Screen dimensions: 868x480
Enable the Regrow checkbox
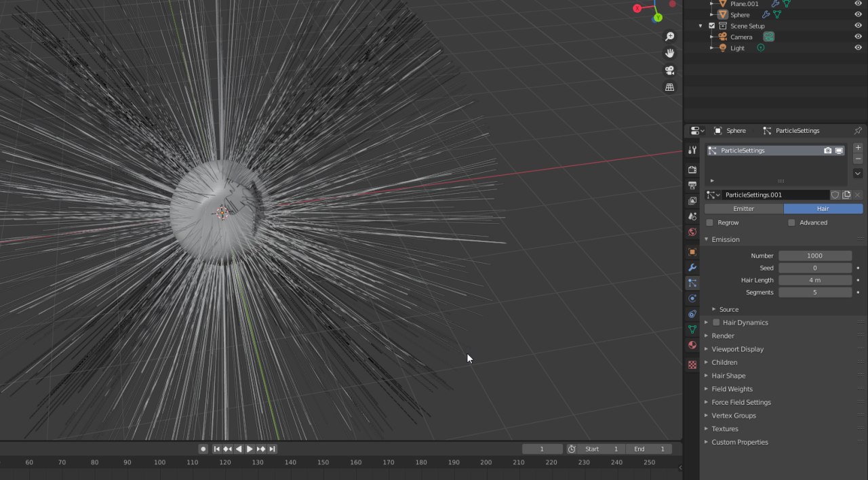coord(710,222)
